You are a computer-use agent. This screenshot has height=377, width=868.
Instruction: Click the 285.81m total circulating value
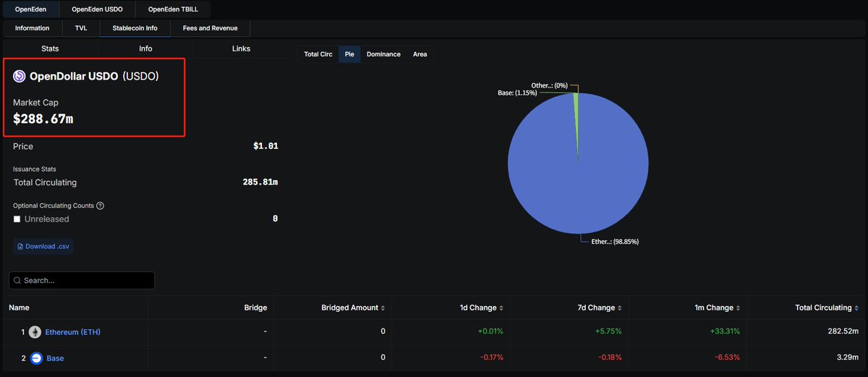click(x=260, y=182)
